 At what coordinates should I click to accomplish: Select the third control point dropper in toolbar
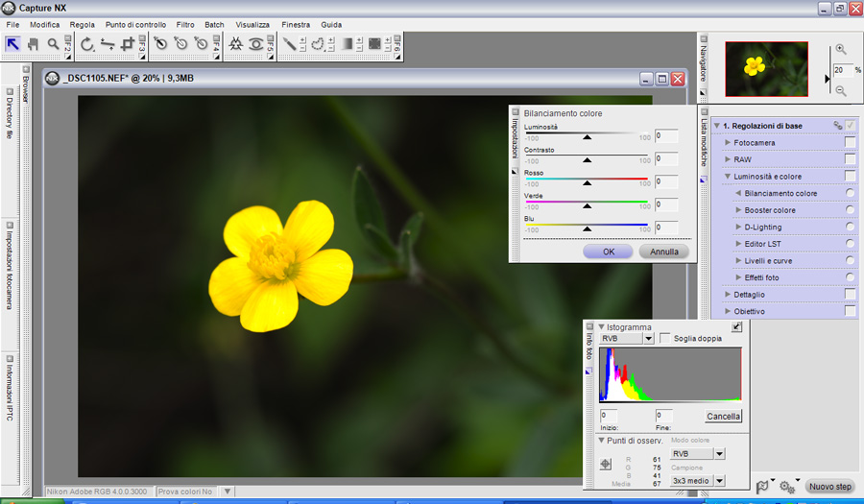coord(202,43)
